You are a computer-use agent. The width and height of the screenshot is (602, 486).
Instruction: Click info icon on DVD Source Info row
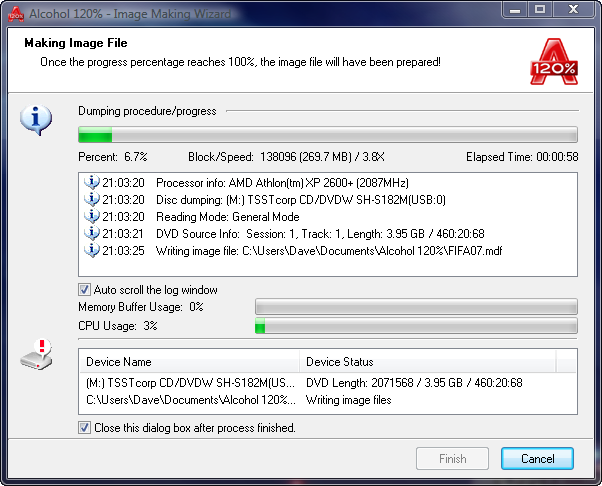point(91,233)
